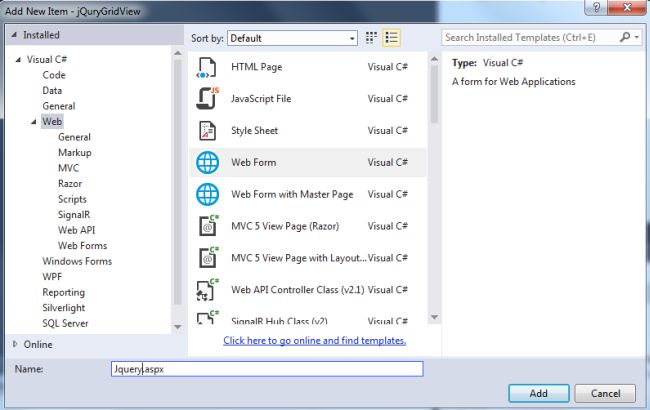This screenshot has height=410, width=650.
Task: Select 'JavaScript File' template text
Action: click(x=261, y=99)
